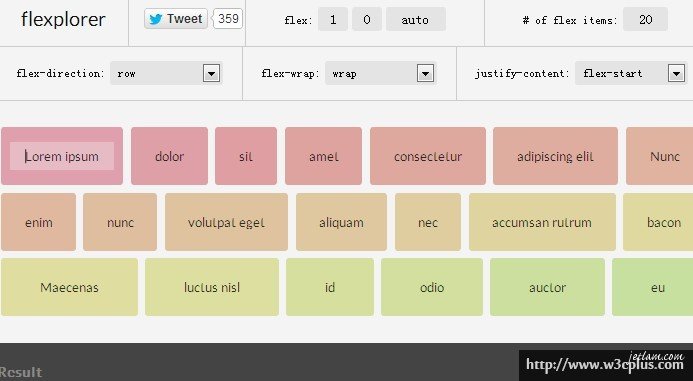Click the justify-content flex-start value
The width and height of the screenshot is (693, 381).
coord(613,73)
